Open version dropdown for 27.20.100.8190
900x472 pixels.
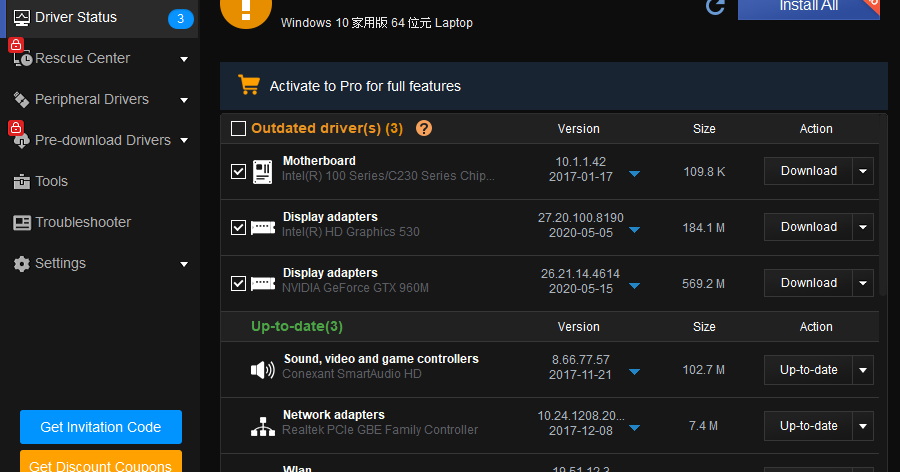point(634,230)
